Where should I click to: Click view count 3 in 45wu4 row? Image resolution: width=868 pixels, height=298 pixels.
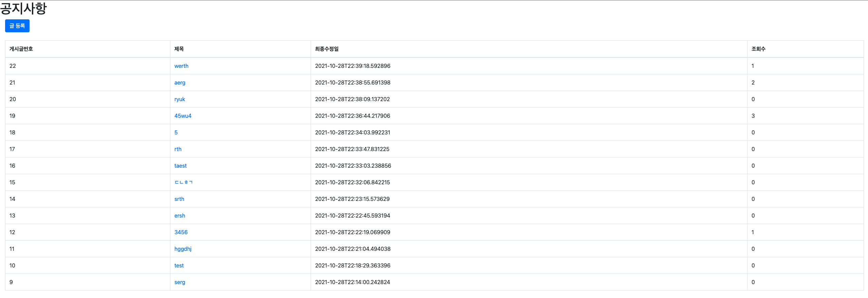(x=753, y=116)
